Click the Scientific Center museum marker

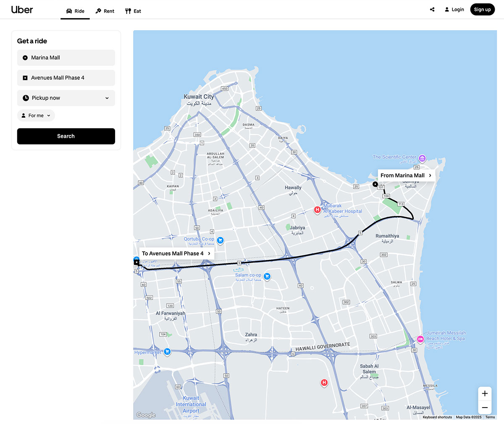pyautogui.click(x=422, y=158)
